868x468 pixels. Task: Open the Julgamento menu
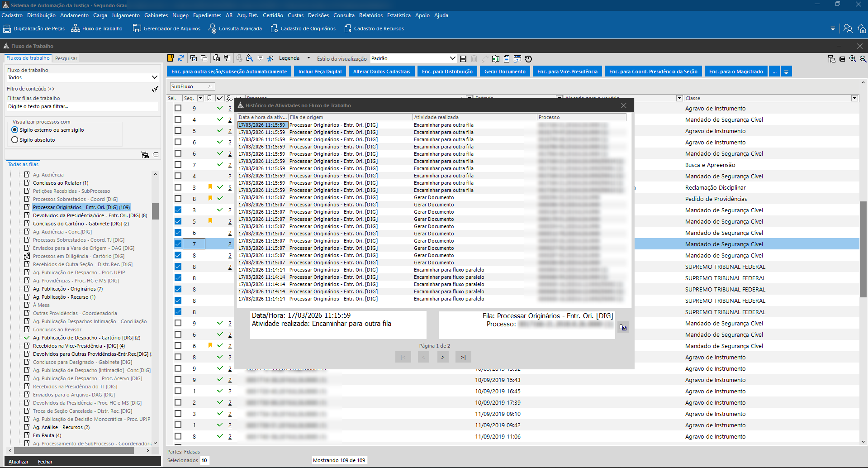click(125, 15)
